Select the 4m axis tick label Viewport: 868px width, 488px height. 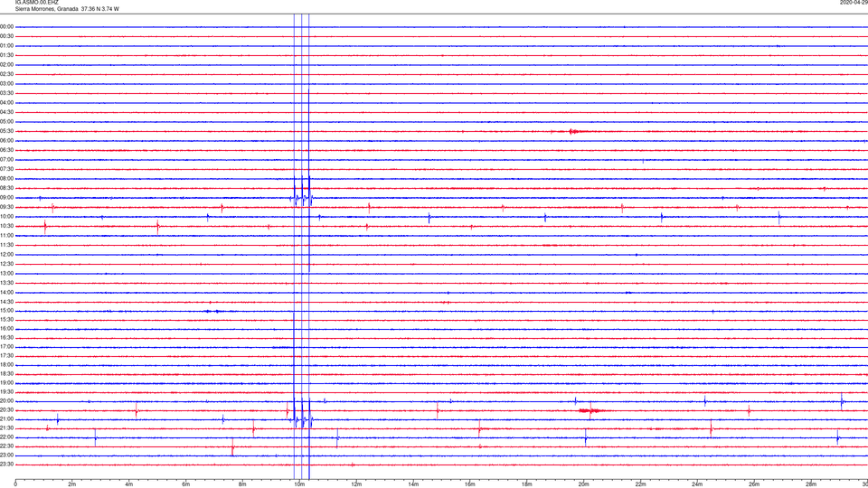pos(129,484)
